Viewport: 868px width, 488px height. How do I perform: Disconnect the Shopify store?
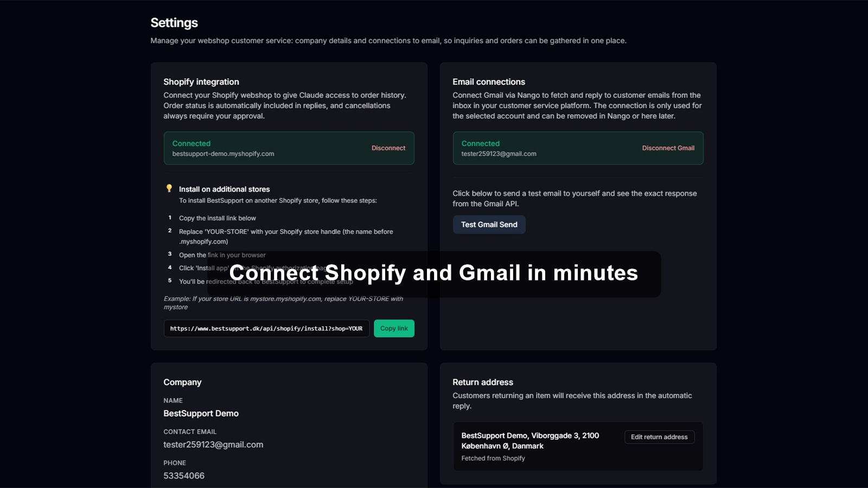tap(388, 148)
